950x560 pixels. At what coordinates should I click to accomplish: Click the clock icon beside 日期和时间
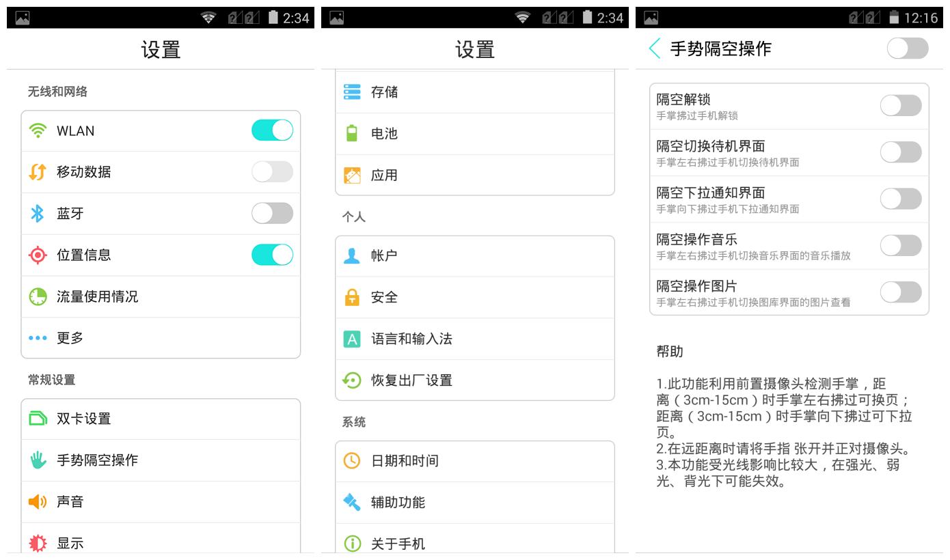351,460
